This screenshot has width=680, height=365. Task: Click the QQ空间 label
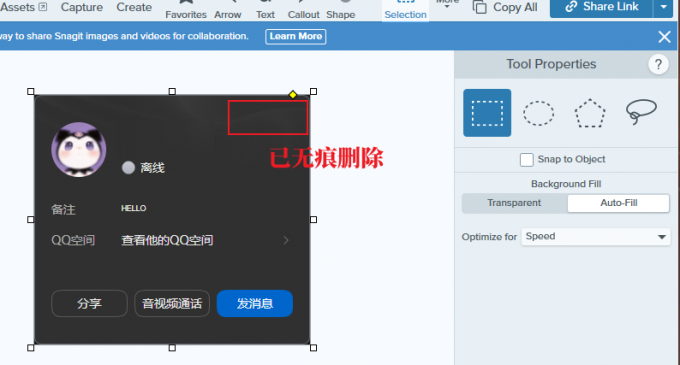73,240
